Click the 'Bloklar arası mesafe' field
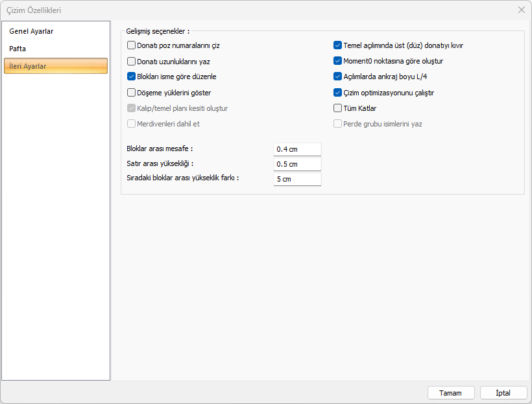 297,149
